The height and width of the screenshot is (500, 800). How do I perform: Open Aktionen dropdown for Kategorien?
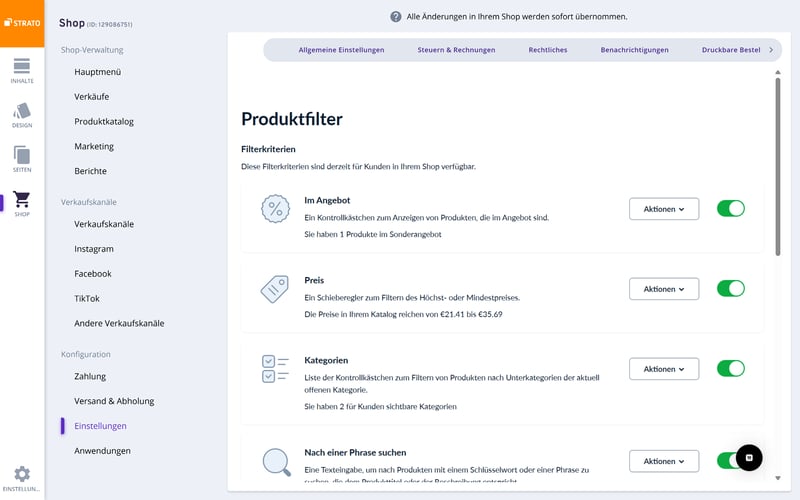(x=663, y=369)
